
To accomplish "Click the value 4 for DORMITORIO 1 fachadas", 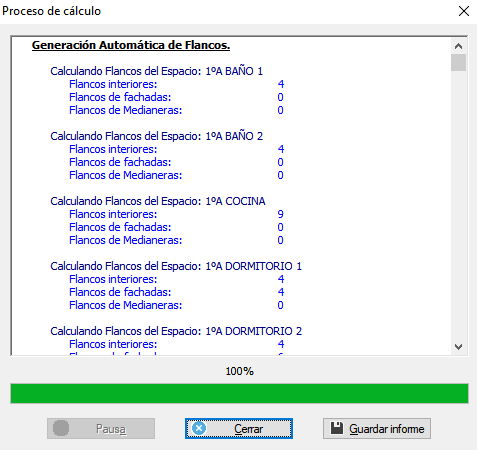I will 281,292.
